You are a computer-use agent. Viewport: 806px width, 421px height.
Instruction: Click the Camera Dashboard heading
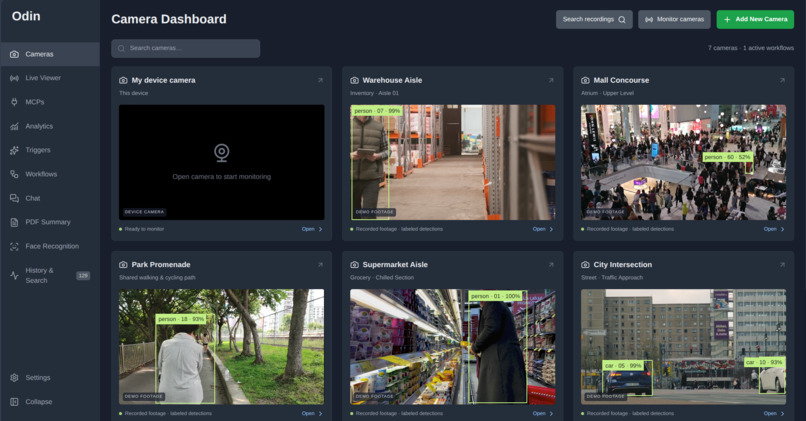[169, 20]
